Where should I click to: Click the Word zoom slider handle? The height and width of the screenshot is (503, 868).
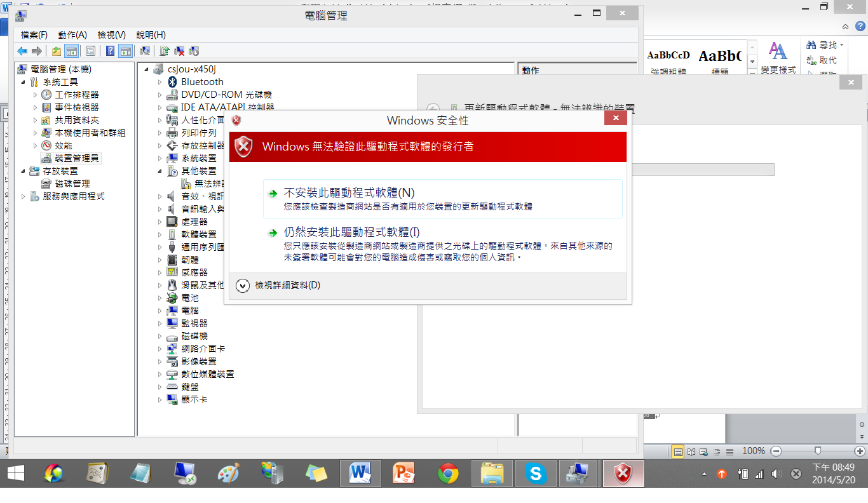coord(817,451)
